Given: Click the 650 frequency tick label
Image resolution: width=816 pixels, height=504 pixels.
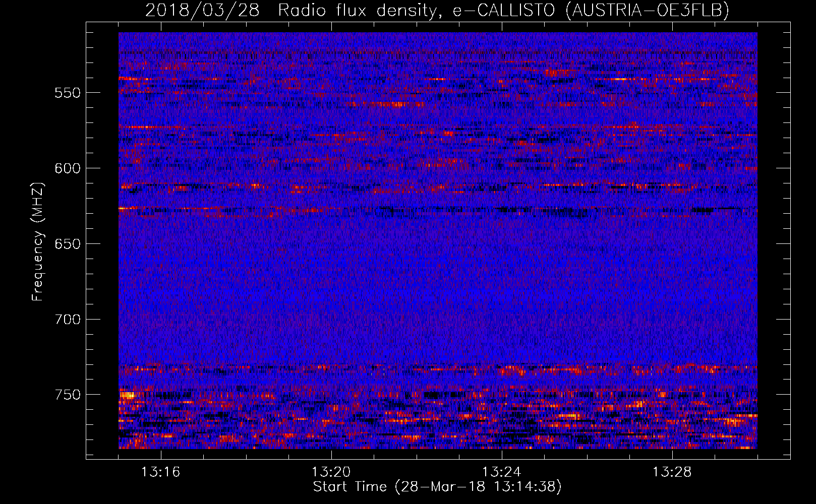Looking at the screenshot, I should (x=68, y=244).
